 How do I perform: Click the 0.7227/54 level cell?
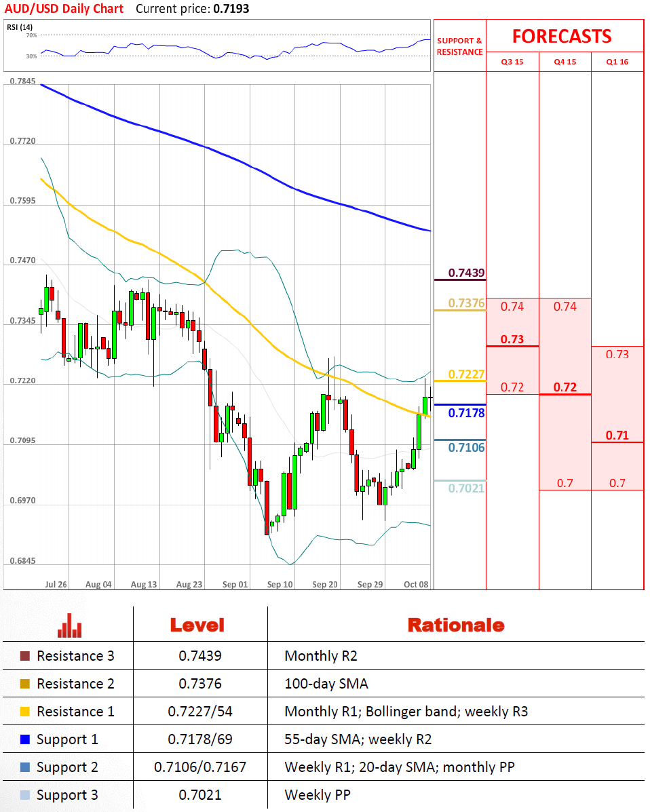tap(200, 712)
